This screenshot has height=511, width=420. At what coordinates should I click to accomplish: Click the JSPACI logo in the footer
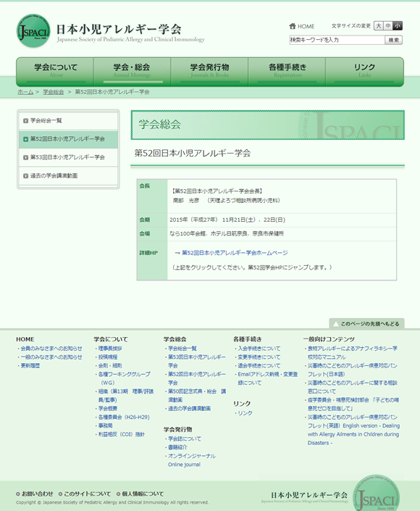pyautogui.click(x=376, y=494)
